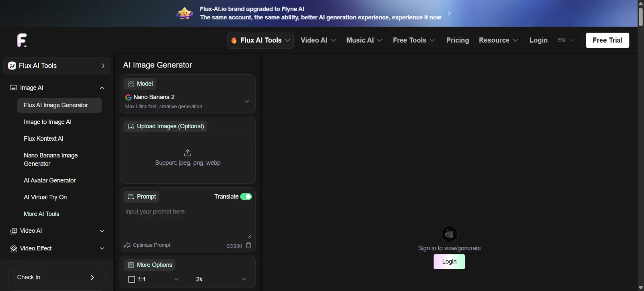Click the Upload Images (Optional) label

point(165,126)
